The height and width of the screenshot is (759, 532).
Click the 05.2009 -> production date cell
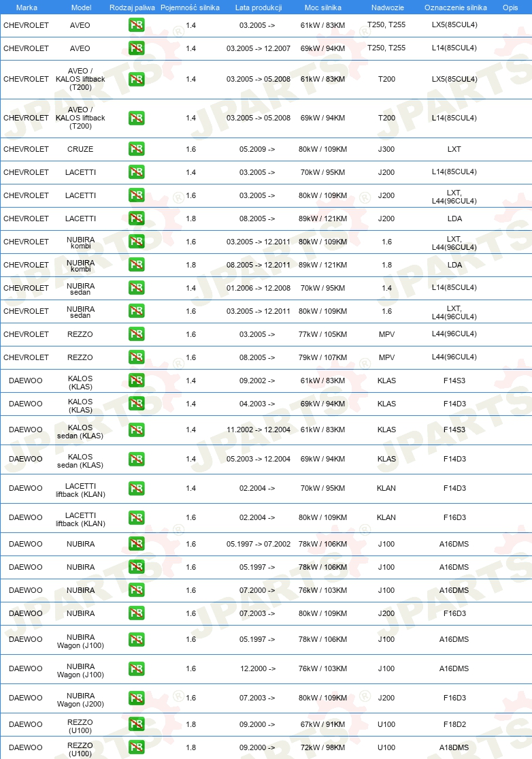(256, 149)
